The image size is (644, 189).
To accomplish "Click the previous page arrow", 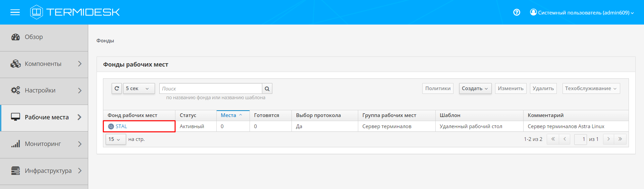I will (x=565, y=139).
